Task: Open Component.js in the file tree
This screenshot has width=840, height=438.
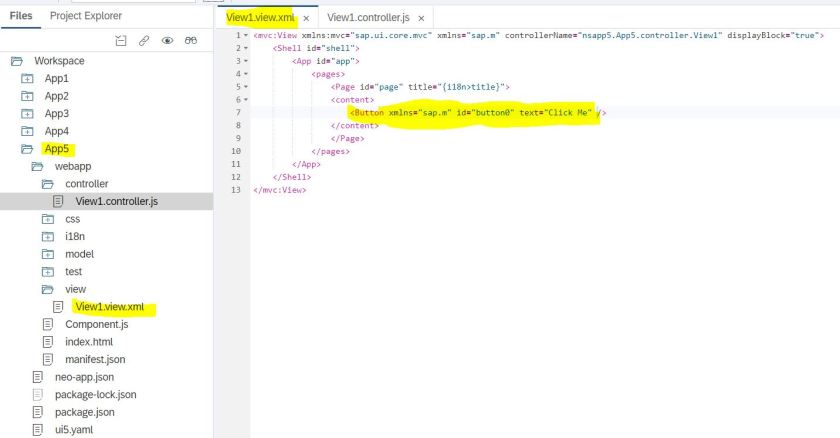Action: (x=96, y=324)
